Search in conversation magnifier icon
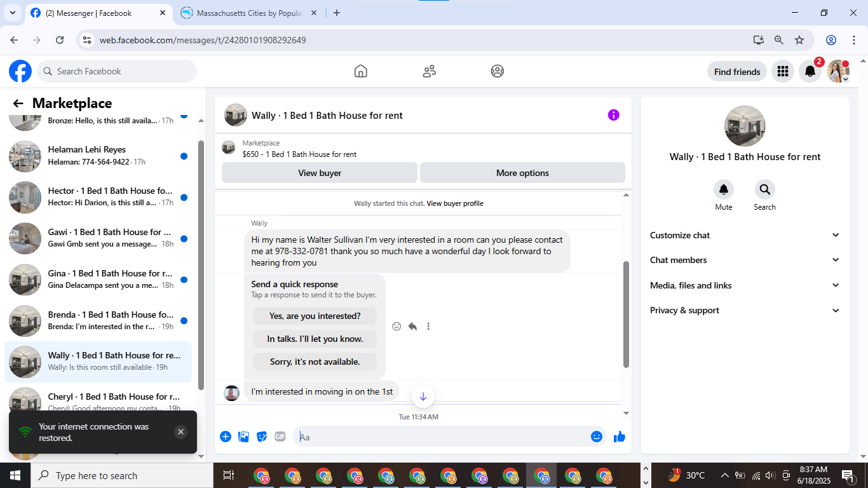 click(x=764, y=189)
